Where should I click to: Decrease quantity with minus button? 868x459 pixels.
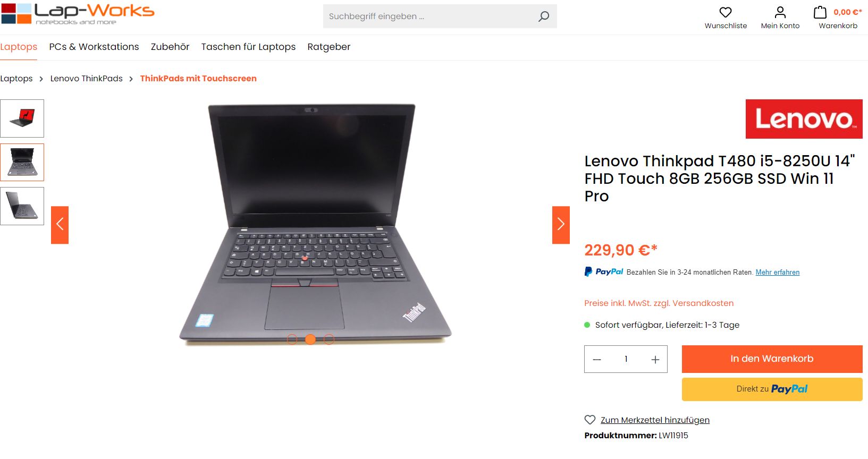point(597,360)
